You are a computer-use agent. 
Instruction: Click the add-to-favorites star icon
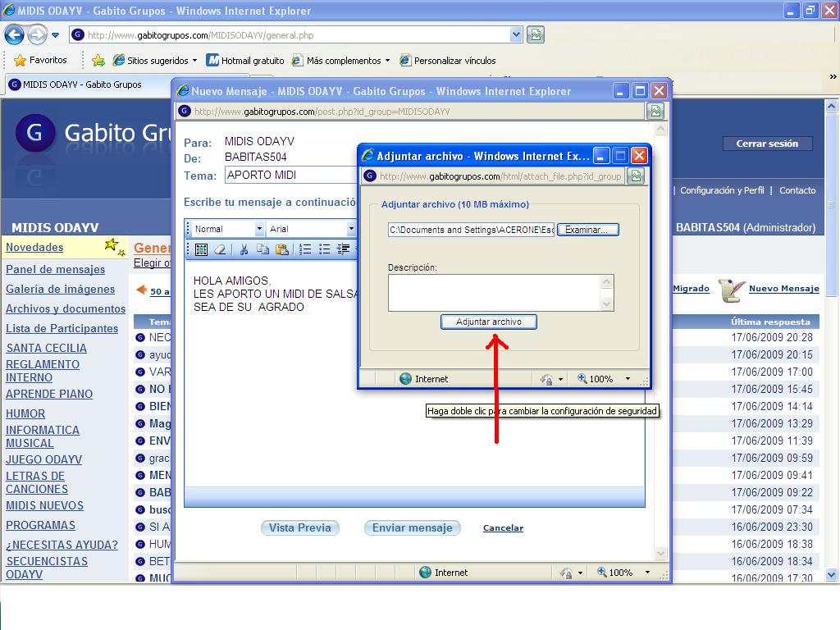point(98,60)
